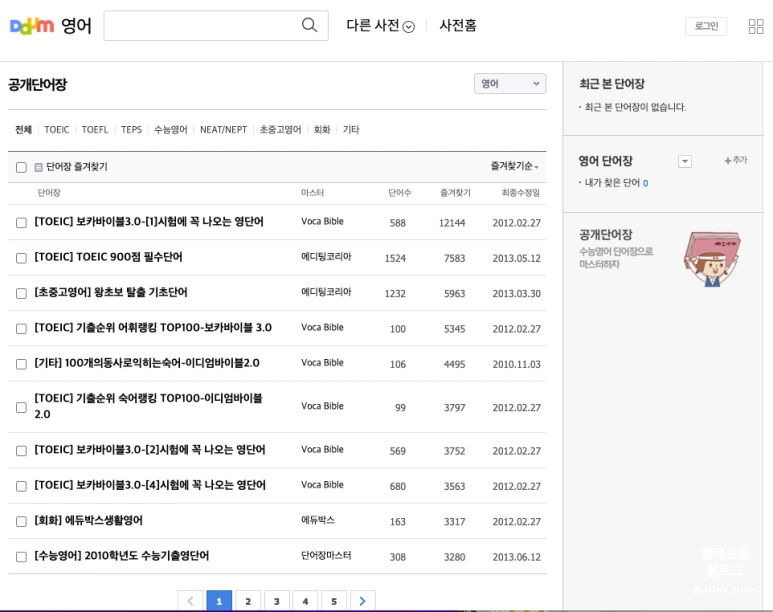The width and height of the screenshot is (773, 612).
Task: Open [TOEIC] TOEIC 900점 필수단어 link
Action: point(108,257)
